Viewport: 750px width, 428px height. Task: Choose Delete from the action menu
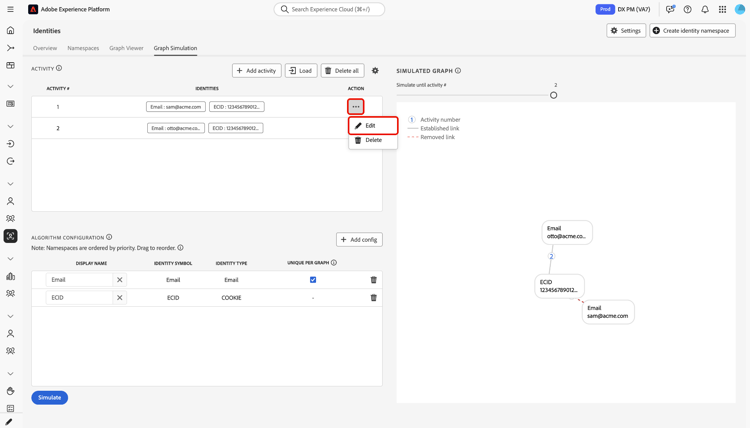click(373, 140)
